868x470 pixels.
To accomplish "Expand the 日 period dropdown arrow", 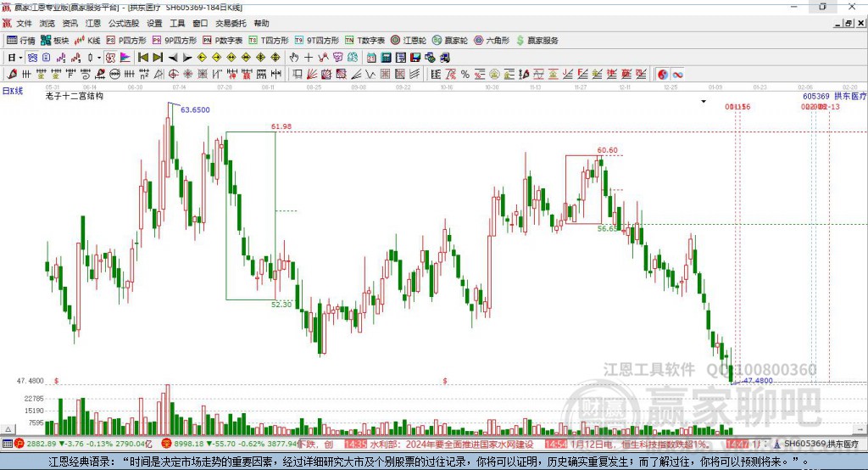I will coord(20,58).
